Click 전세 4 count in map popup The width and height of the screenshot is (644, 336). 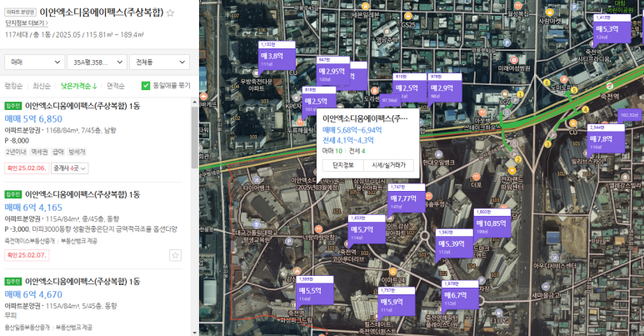point(357,151)
